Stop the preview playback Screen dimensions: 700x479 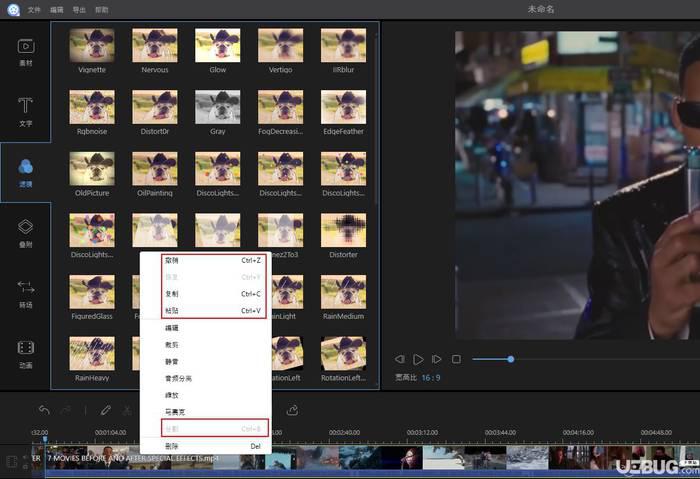coord(456,359)
